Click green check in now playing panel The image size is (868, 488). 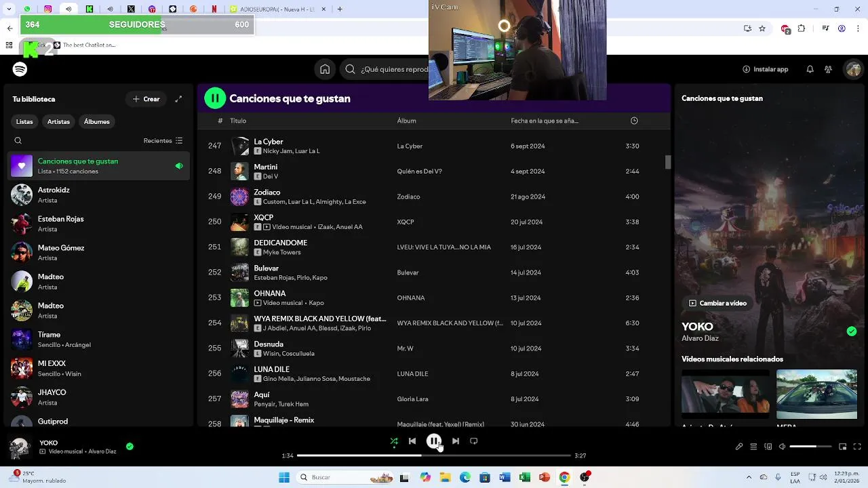point(852,331)
